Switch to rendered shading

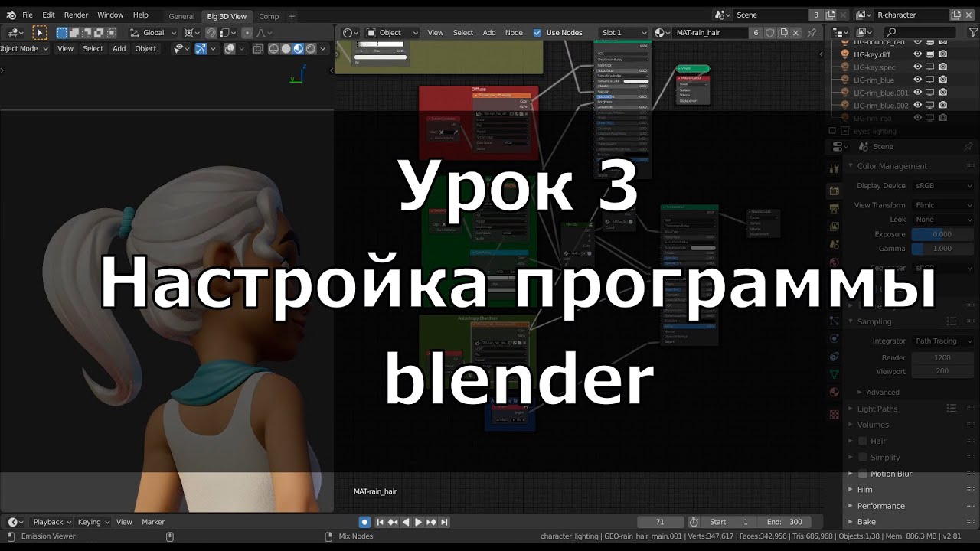pyautogui.click(x=310, y=48)
